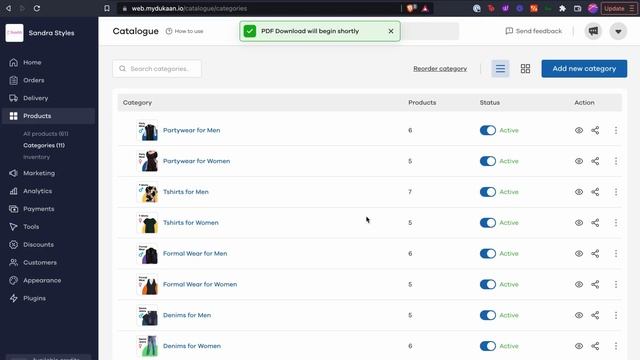
Task: Open Reorder category link
Action: pyautogui.click(x=440, y=69)
